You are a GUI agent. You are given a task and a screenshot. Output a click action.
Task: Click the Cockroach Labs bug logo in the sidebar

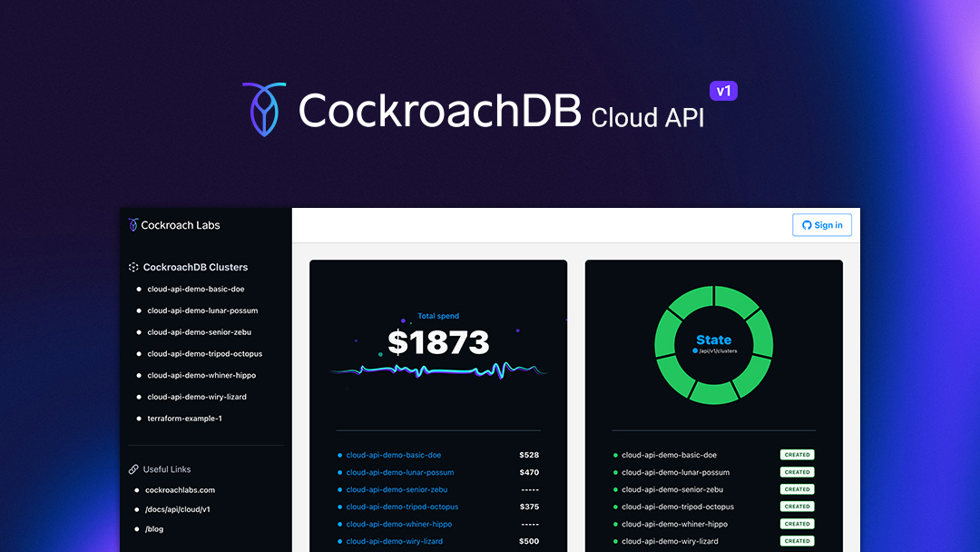[132, 224]
